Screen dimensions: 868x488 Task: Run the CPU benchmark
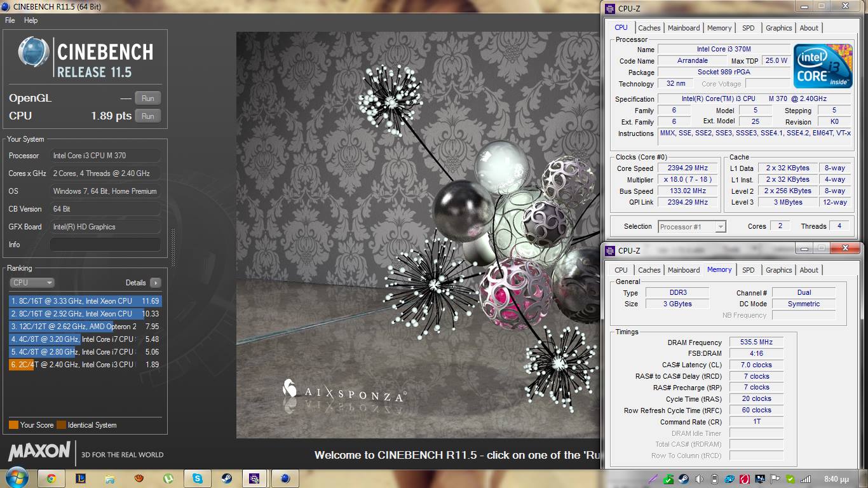tap(148, 116)
